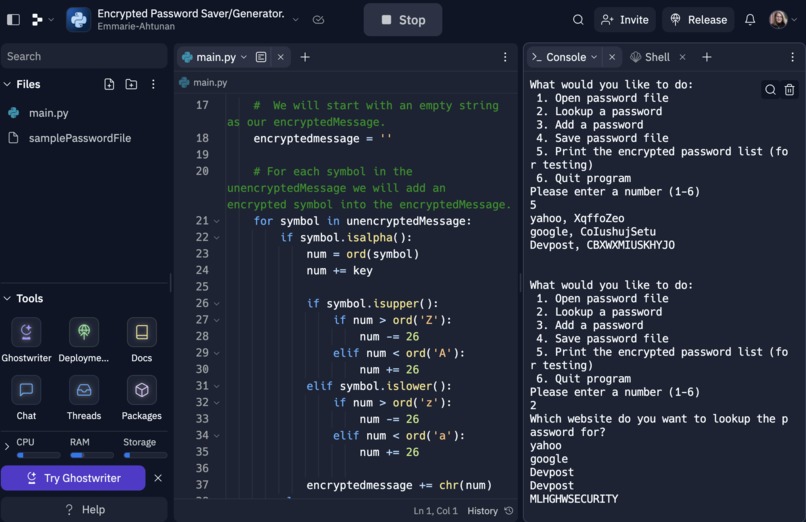Viewport: 806px width, 522px height.
Task: Click the Release button
Action: point(698,20)
